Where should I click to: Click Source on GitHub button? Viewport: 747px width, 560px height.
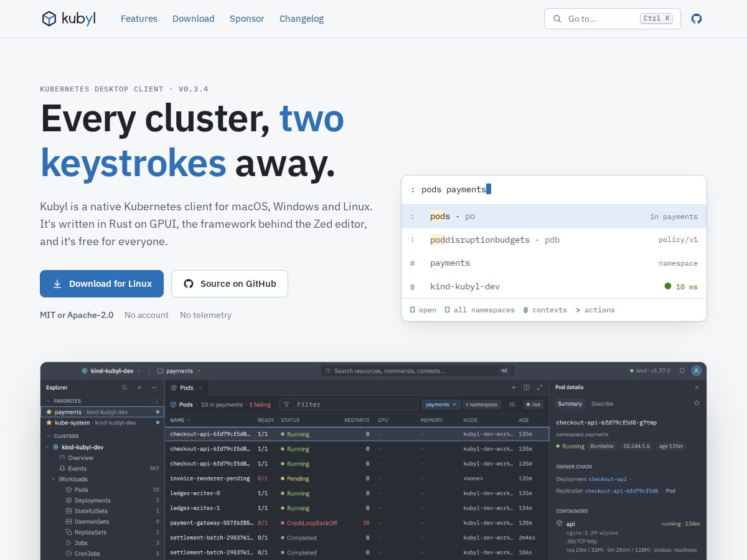pyautogui.click(x=230, y=284)
